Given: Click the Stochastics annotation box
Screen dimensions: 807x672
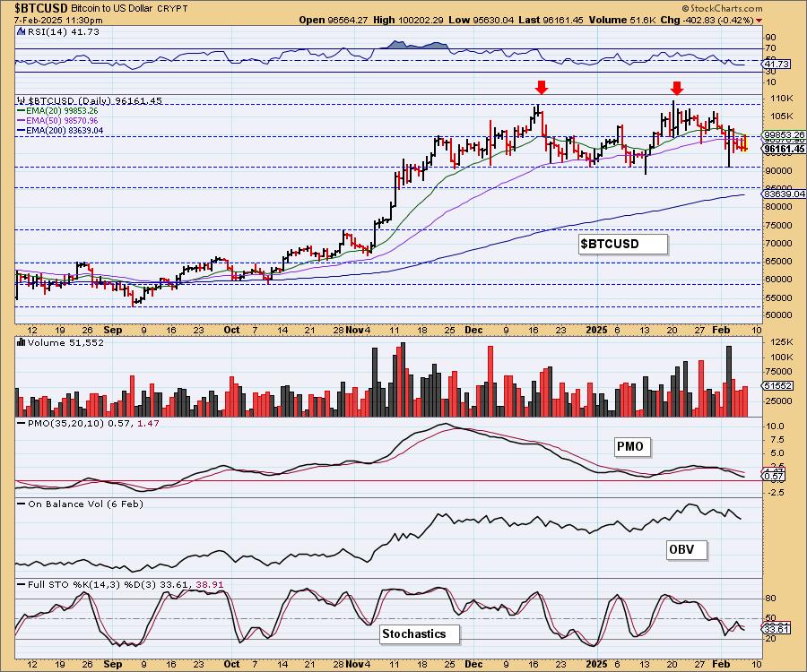Looking at the screenshot, I should (419, 634).
